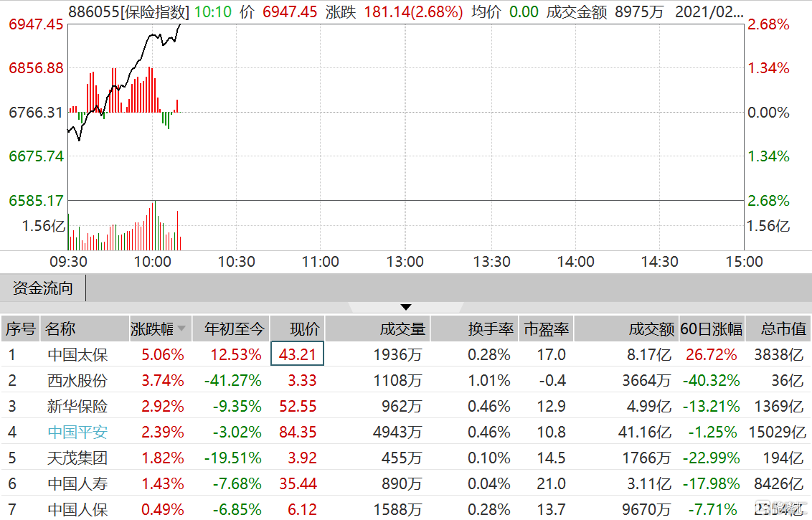Image resolution: width=812 pixels, height=520 pixels.
Task: Click the 26.72% sixty-day gain value
Action: 711,355
